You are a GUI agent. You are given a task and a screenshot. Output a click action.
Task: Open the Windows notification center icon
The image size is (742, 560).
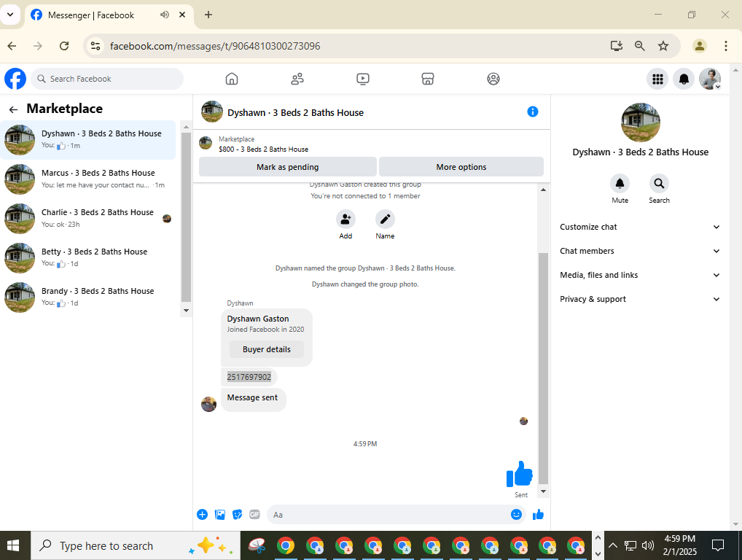718,546
